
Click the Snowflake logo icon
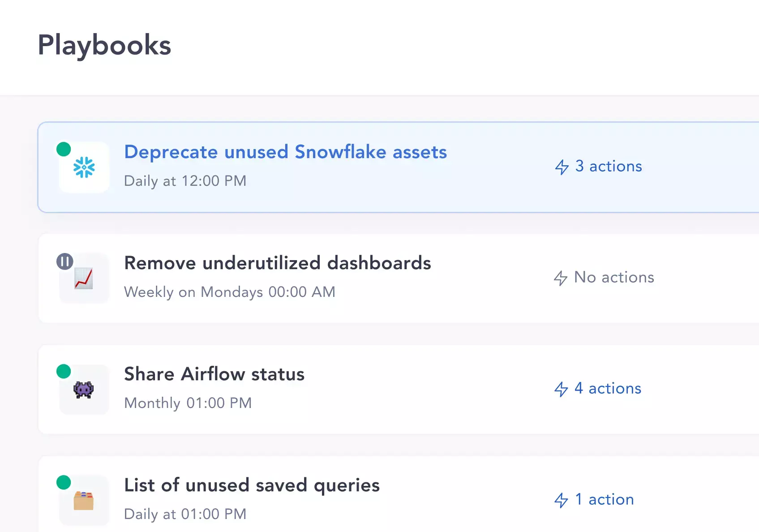click(84, 167)
